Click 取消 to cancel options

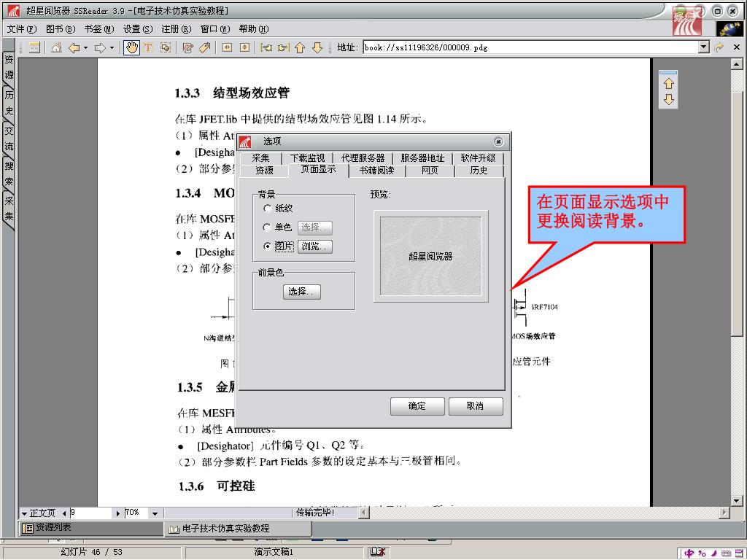476,406
